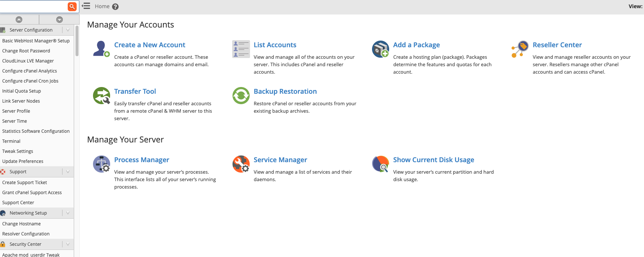Screen dimensions: 644x257
Task: Collapse the Networking Setup section chevron
Action: tap(68, 213)
